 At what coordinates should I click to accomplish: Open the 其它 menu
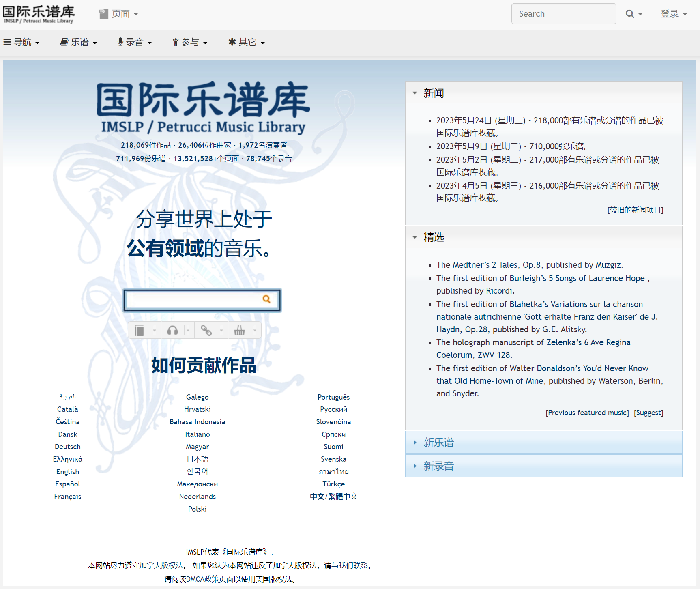247,42
